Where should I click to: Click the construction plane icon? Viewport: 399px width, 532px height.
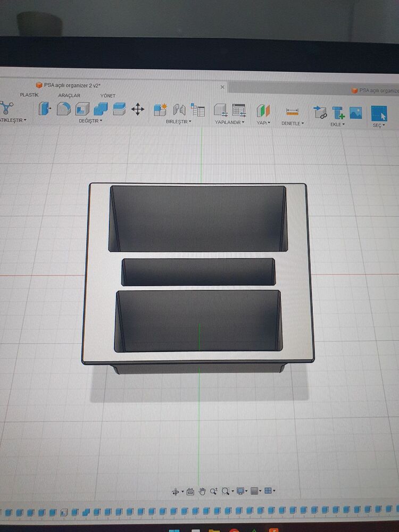coord(263,111)
